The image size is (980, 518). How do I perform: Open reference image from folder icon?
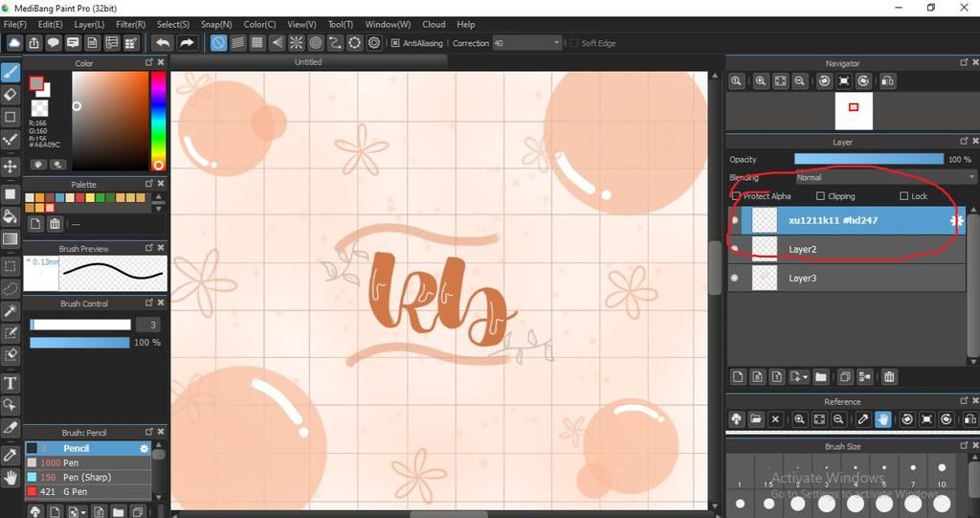756,419
